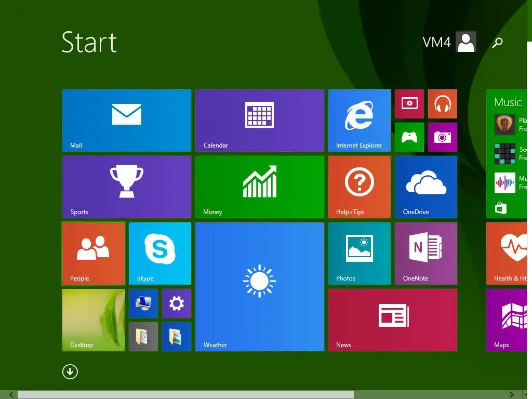Open the Camera small tile
Viewport: 532px width, 399px height.
click(443, 137)
